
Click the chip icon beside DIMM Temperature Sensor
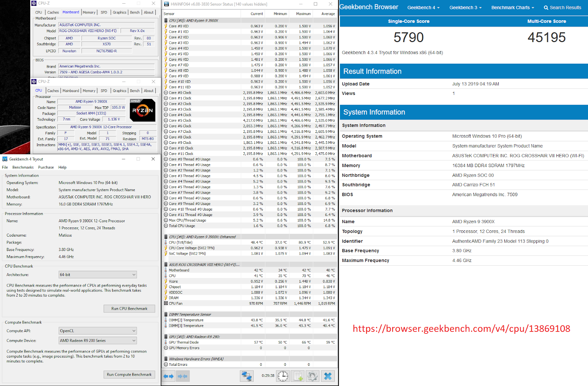[x=166, y=315]
